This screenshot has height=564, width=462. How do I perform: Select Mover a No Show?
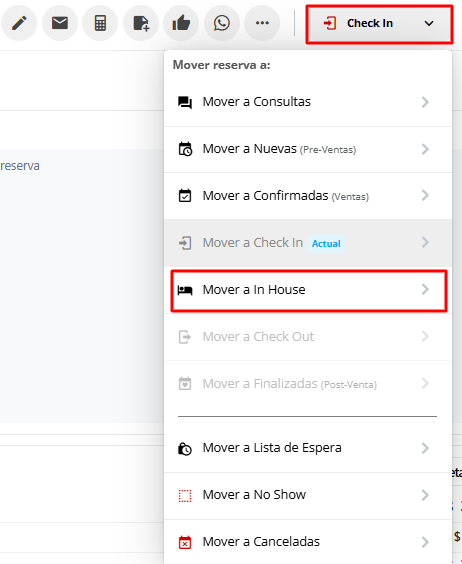click(308, 496)
